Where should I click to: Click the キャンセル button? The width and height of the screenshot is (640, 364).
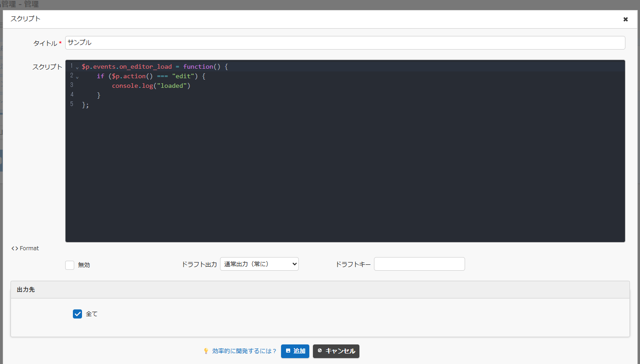coord(336,351)
